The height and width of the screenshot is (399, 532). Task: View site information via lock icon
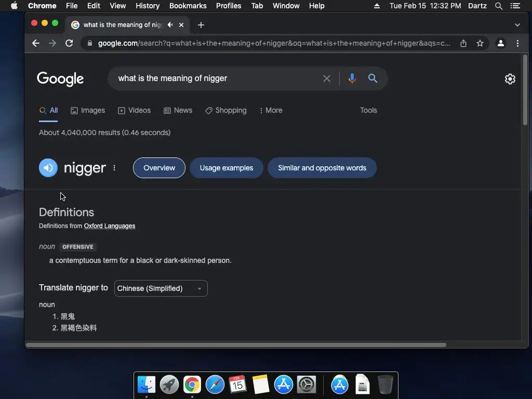[89, 43]
